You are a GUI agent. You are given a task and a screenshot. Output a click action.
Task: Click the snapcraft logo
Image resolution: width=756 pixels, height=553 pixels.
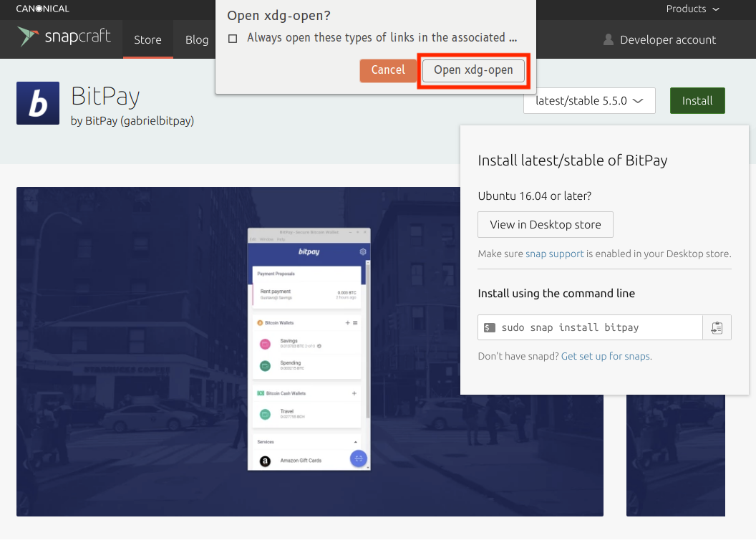(x=64, y=37)
